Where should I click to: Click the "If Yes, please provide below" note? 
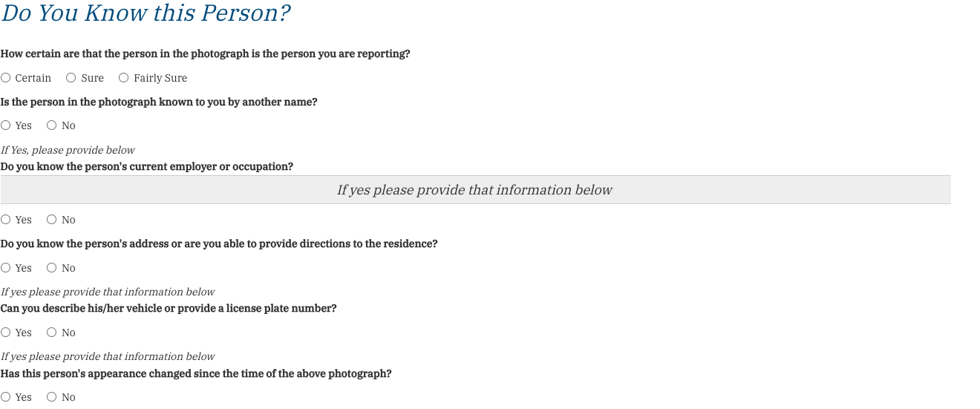pos(68,150)
